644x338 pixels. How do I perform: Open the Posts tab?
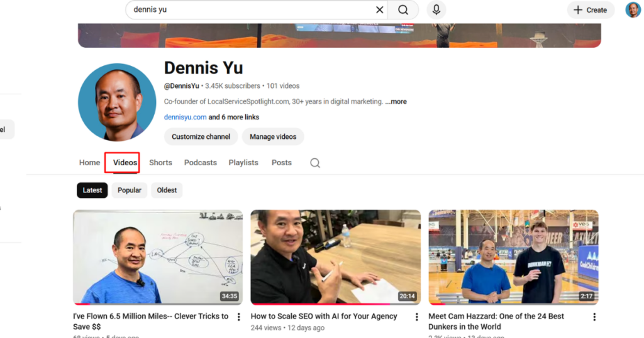coord(281,163)
